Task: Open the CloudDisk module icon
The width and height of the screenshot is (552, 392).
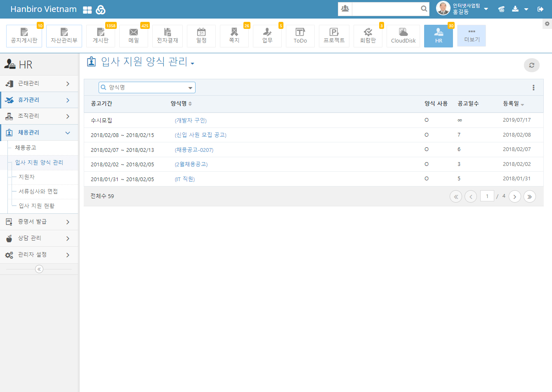Action: pyautogui.click(x=403, y=36)
